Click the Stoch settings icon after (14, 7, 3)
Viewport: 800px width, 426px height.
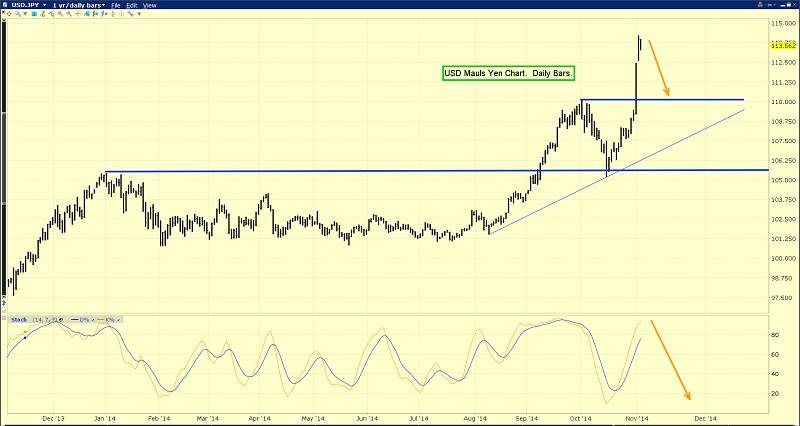[61, 320]
